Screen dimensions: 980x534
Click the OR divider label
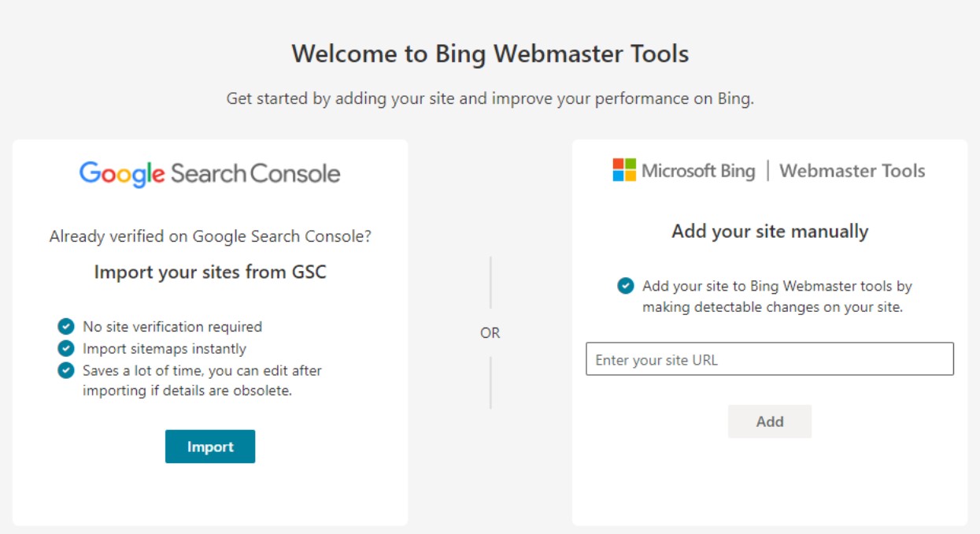click(490, 333)
